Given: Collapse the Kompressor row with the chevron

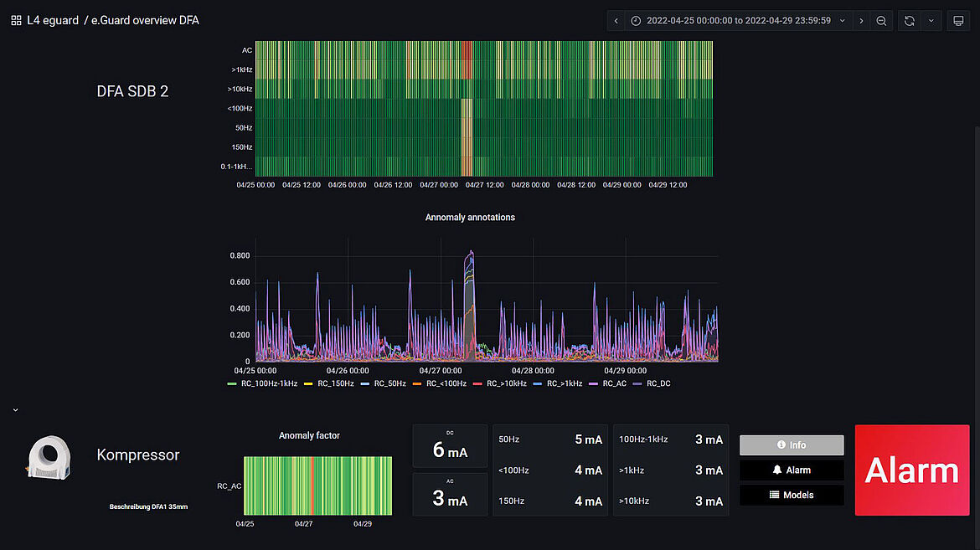Looking at the screenshot, I should 15,410.
